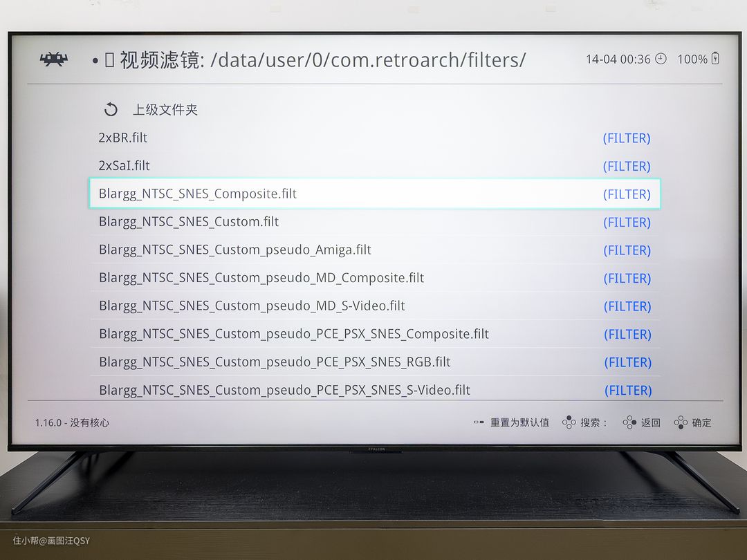Viewport: 747px width, 560px height.
Task: Select Blargg_NTSC_SNES_Custom_pseudo_MD_S-Video.filt
Action: [374, 306]
